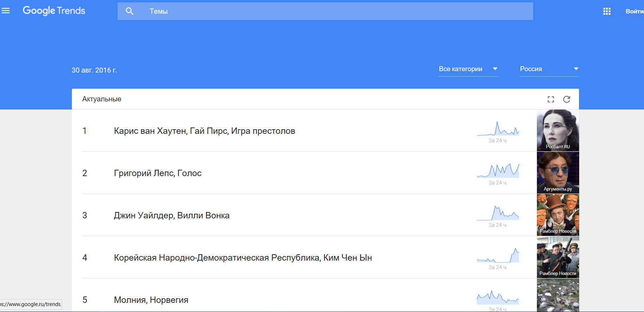Open the Google apps grid
Screen dimensions: 644x312
pos(607,11)
